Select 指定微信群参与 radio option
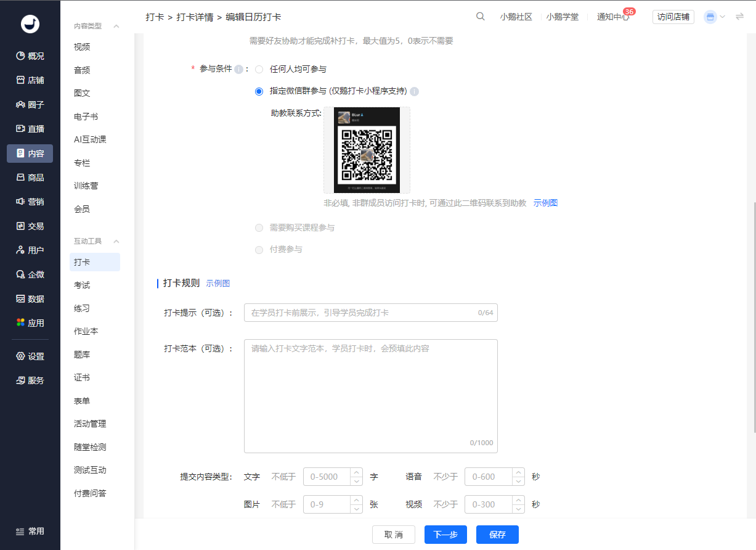The image size is (756, 550). pyautogui.click(x=259, y=91)
